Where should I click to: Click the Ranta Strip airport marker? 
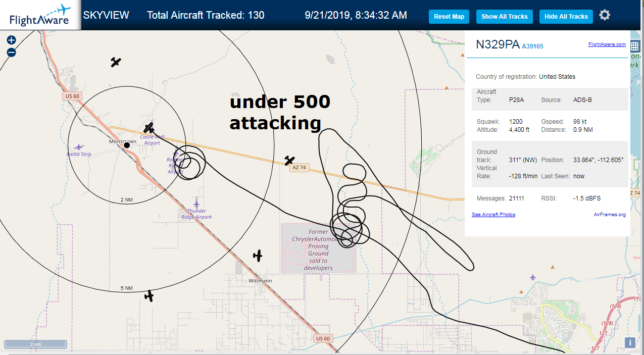tap(78, 147)
